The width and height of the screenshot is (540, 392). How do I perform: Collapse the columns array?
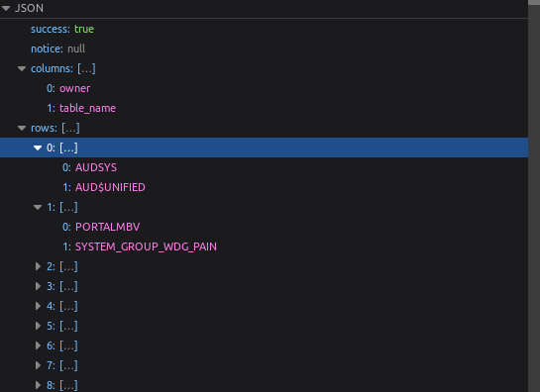coord(22,69)
